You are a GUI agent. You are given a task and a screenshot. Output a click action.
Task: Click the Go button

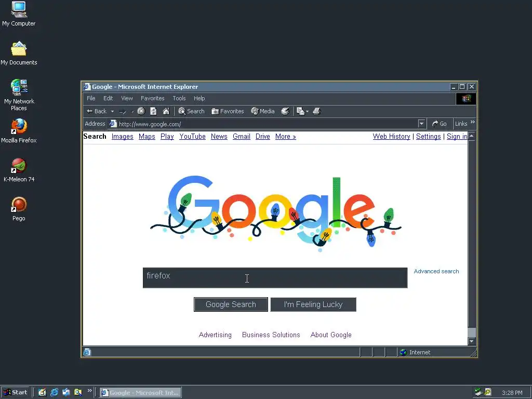(440, 124)
